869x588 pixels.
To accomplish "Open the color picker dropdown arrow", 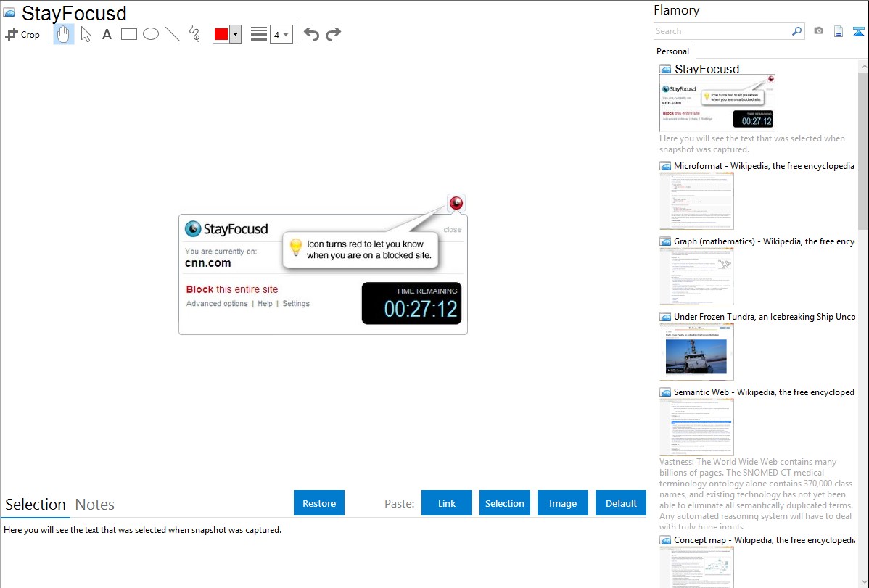I will [235, 34].
